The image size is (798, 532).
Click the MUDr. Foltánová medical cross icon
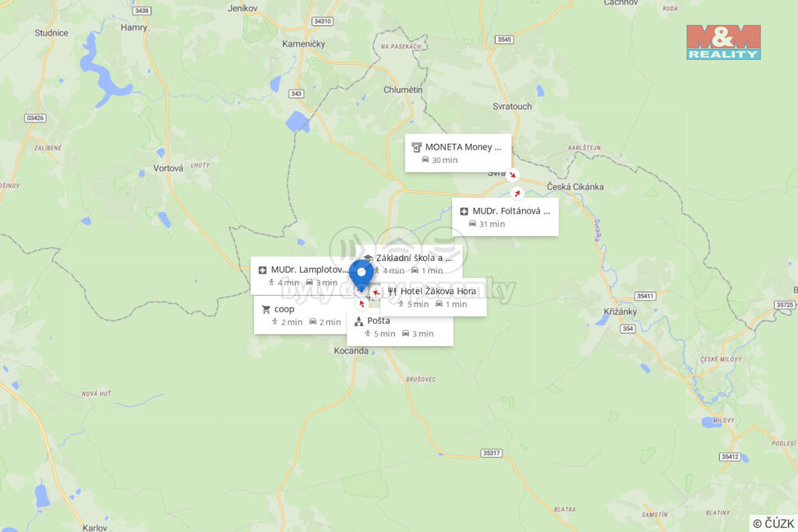pos(464,211)
